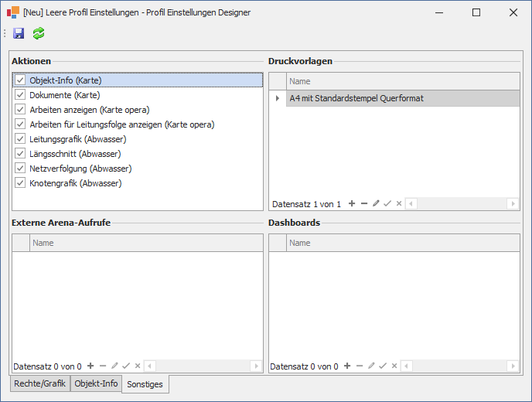
Task: Select A4 mit Standardstempel Querformat row
Action: (402, 98)
